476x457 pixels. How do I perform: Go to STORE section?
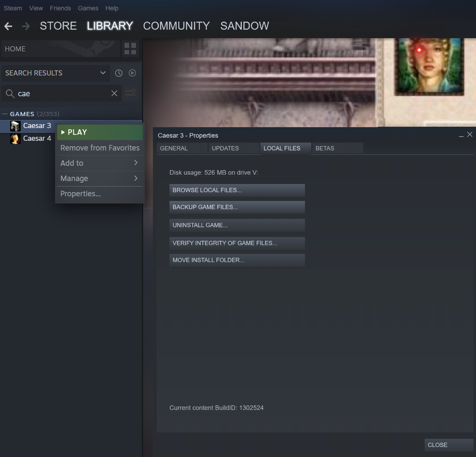point(58,26)
